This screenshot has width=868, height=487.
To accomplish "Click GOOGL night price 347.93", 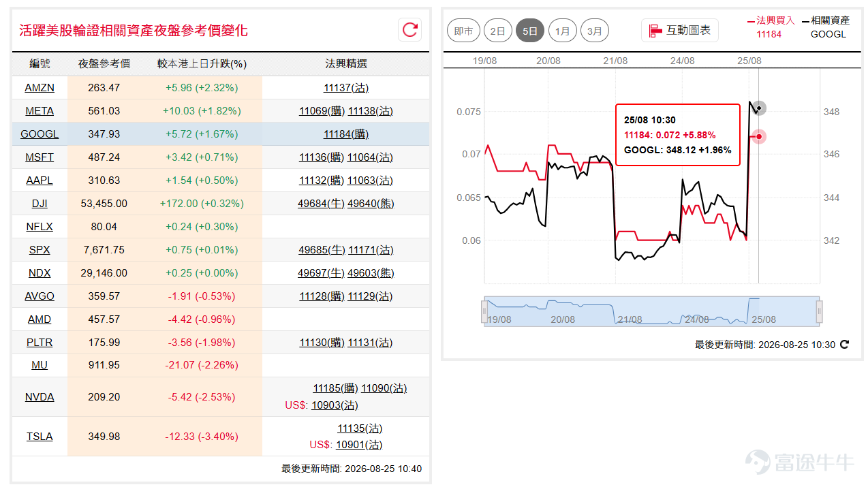I will click(104, 134).
